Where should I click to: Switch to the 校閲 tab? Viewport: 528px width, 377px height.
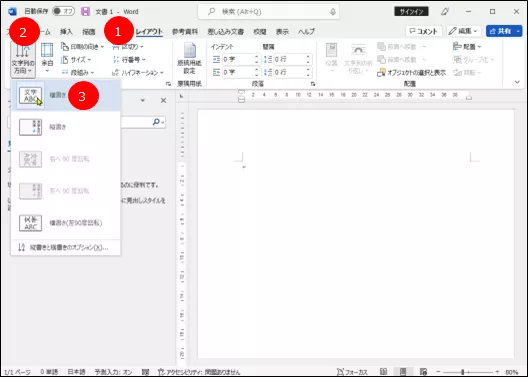pos(260,32)
